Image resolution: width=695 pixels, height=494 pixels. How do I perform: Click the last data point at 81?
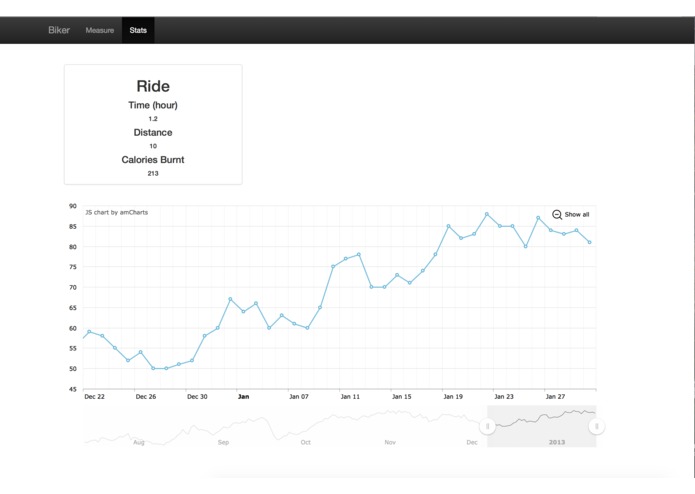[x=590, y=242]
